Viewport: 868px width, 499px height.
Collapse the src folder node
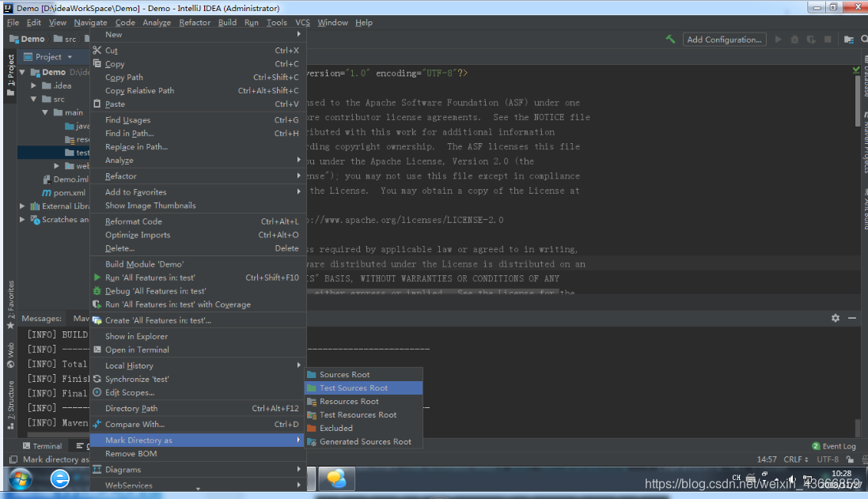[x=34, y=99]
